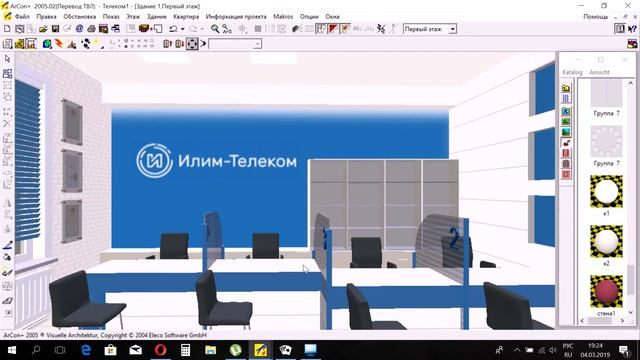The height and width of the screenshot is (360, 640).
Task: Select the arrow pointer tool in the left toolbar
Action: pos(7,60)
